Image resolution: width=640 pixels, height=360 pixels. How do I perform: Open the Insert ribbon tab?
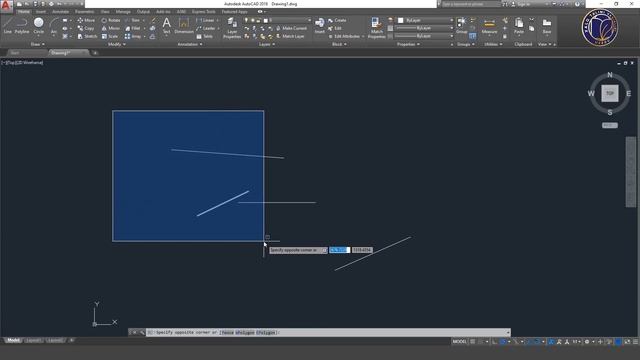41,11
